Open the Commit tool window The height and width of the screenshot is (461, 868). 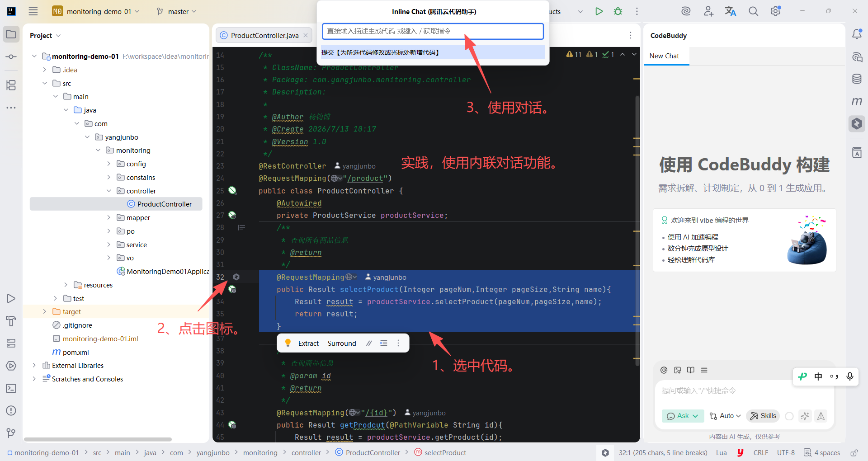11,57
